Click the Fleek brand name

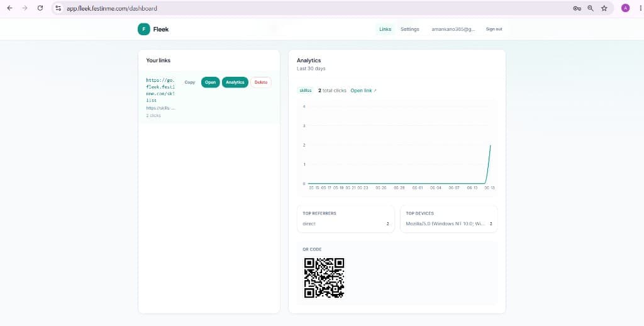[x=161, y=29]
